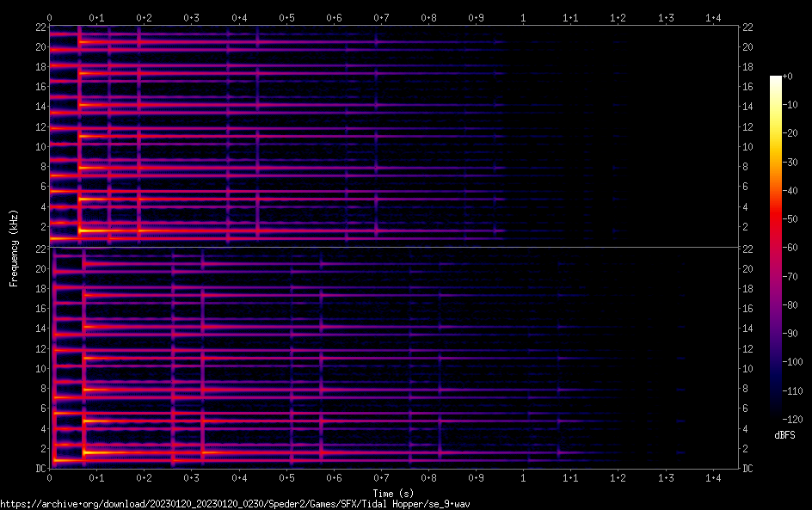The width and height of the screenshot is (812, 510).
Task: Click the color scale bar at -60 dBFS level
Action: (x=776, y=249)
